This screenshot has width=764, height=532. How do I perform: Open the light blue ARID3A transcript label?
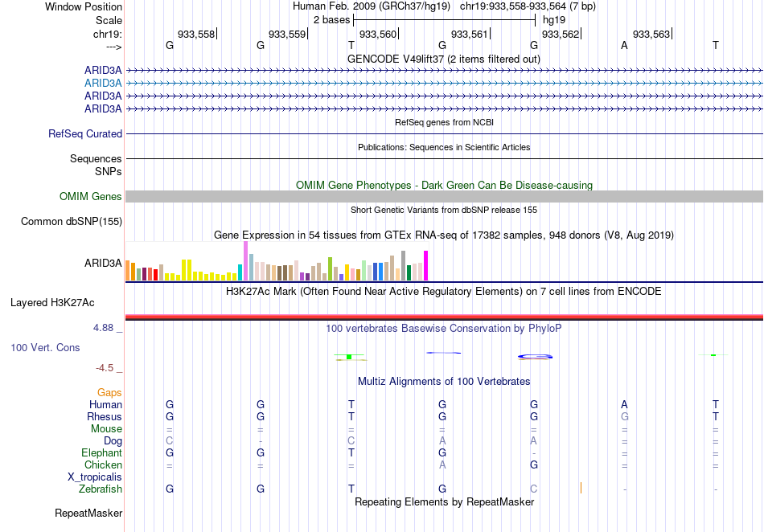(103, 84)
